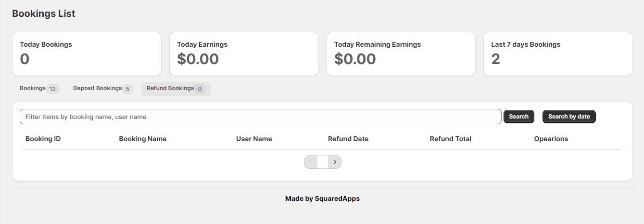Click the Made by SquaredApps footer text
The width and height of the screenshot is (644, 224).
coord(322,198)
